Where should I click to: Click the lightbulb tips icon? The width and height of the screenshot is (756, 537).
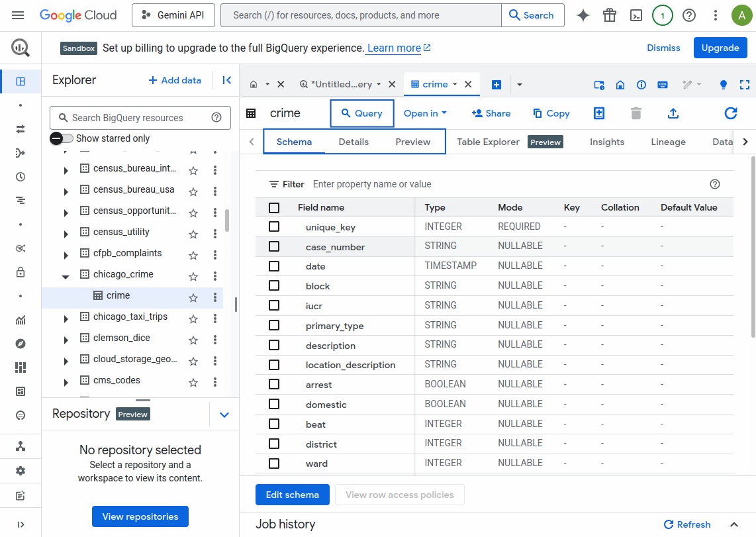723,85
